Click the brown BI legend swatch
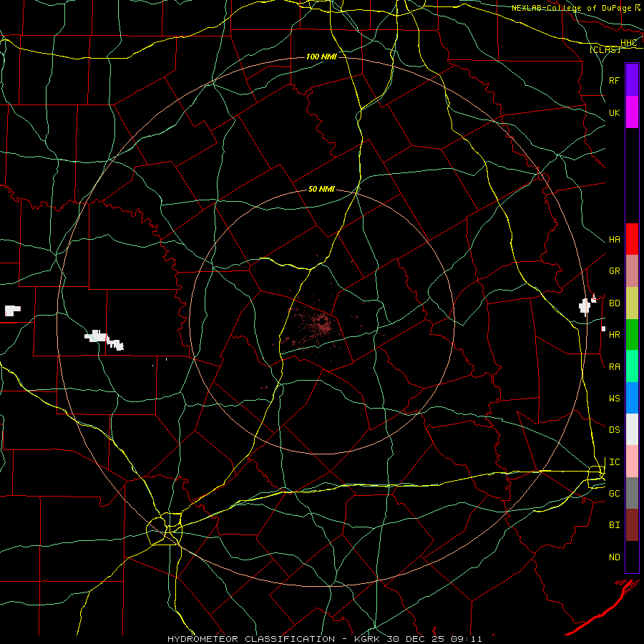Viewport: 644px width, 644px height. tap(632, 525)
